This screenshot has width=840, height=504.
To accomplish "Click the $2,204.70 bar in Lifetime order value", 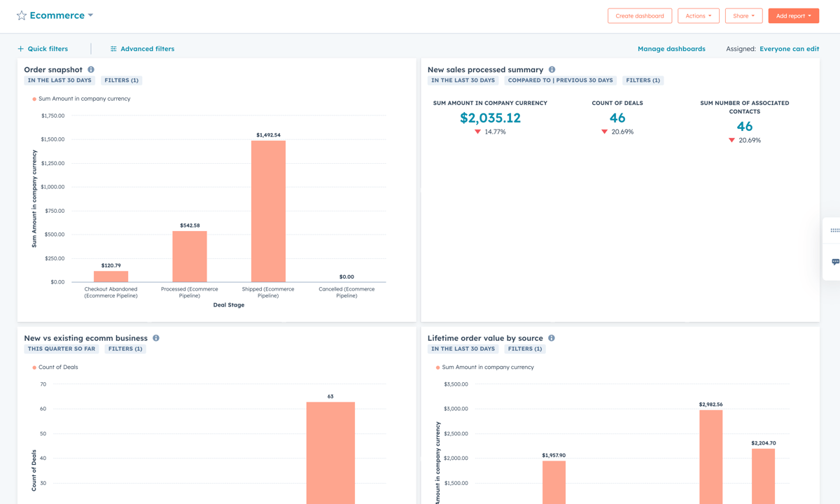I will click(763, 477).
